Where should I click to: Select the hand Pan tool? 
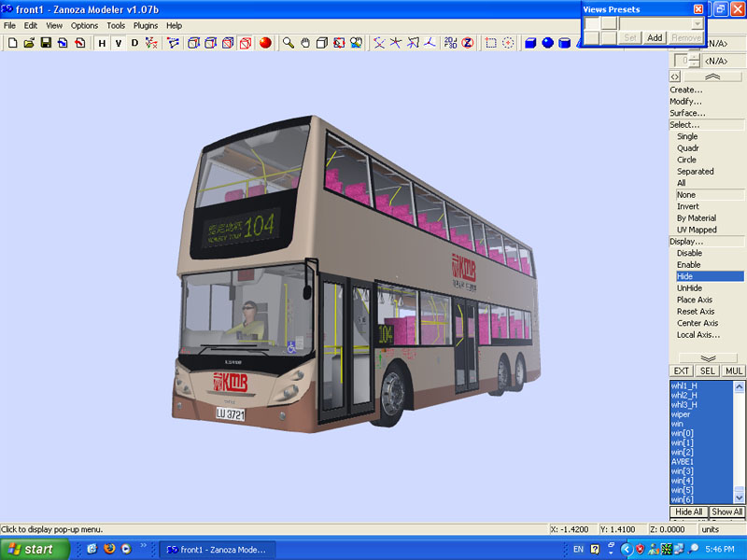(x=305, y=43)
